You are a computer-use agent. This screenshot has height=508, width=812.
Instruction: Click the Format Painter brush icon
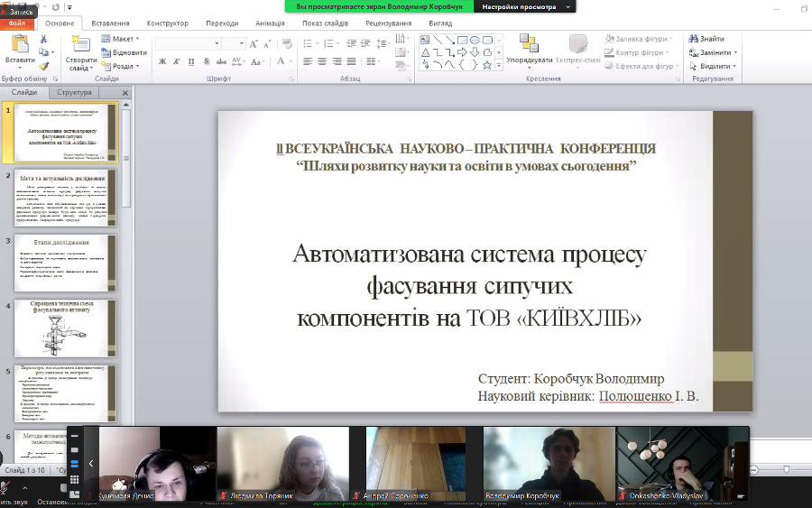[43, 66]
